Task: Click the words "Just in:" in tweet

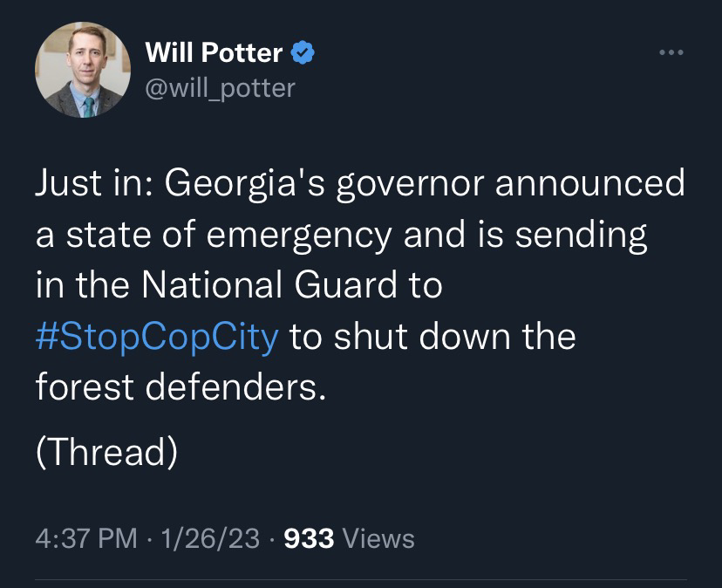Action: (92, 183)
